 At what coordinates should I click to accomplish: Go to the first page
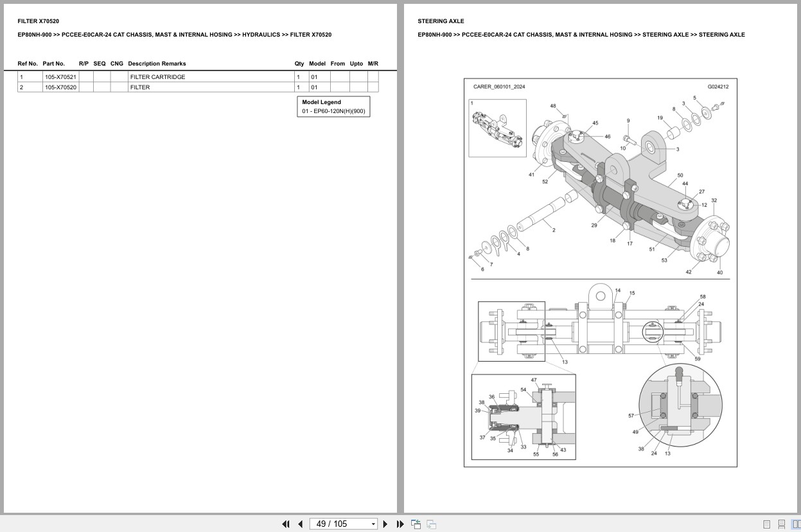click(x=286, y=524)
